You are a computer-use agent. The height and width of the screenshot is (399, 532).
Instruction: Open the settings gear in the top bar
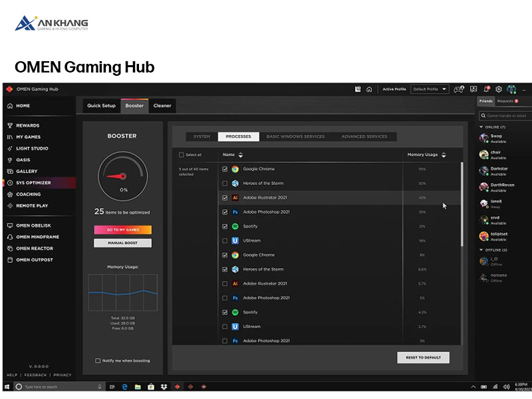pos(498,89)
